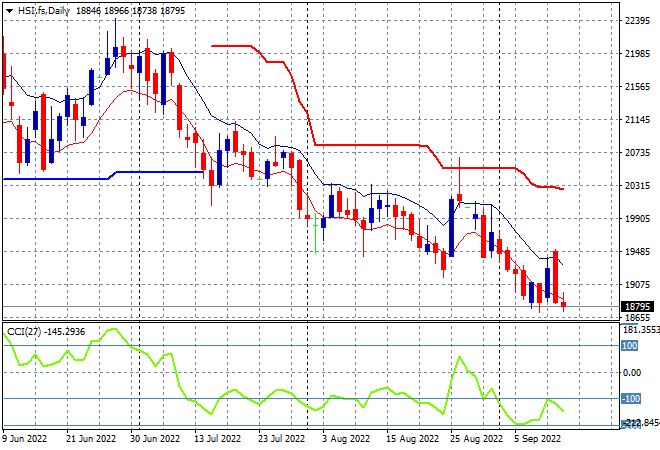
Task: Click the current price tag 18795
Action: click(637, 306)
